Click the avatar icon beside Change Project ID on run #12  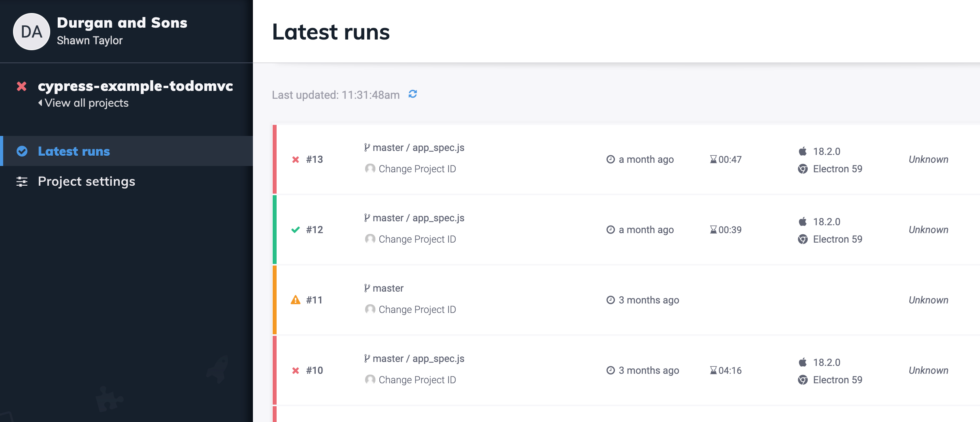(369, 239)
